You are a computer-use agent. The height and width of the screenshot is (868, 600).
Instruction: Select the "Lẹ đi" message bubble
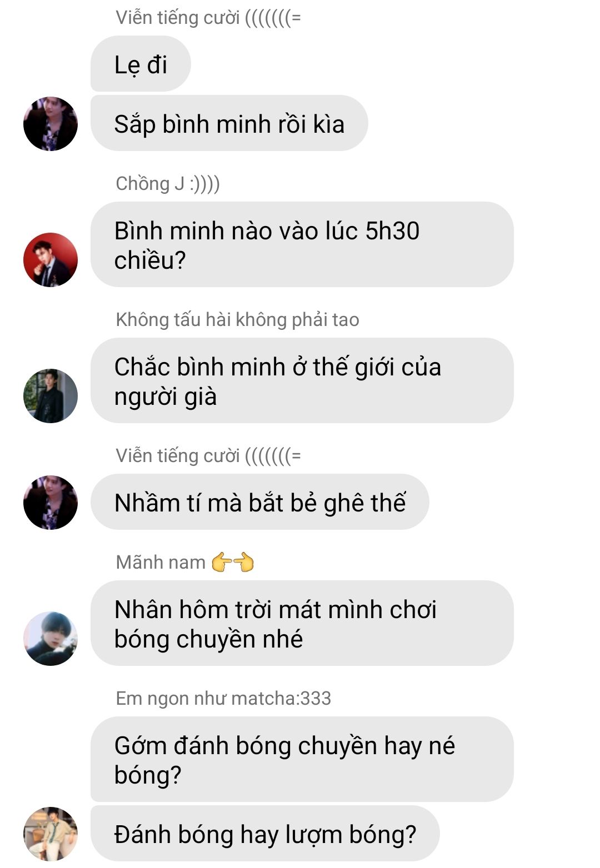tap(141, 64)
